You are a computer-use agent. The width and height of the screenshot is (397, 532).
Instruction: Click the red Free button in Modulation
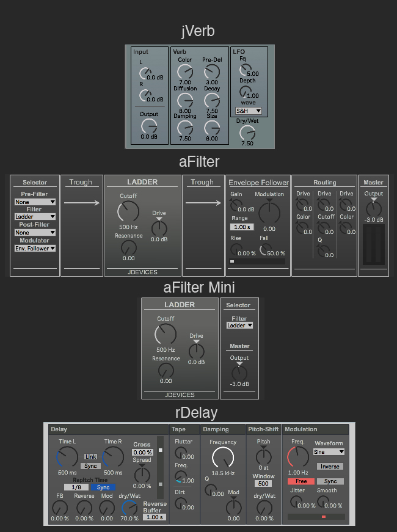click(300, 481)
